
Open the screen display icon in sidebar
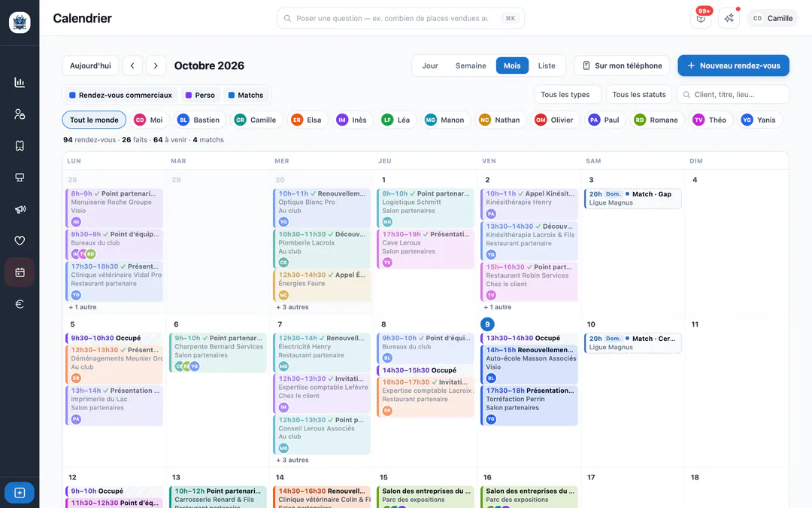click(x=20, y=178)
